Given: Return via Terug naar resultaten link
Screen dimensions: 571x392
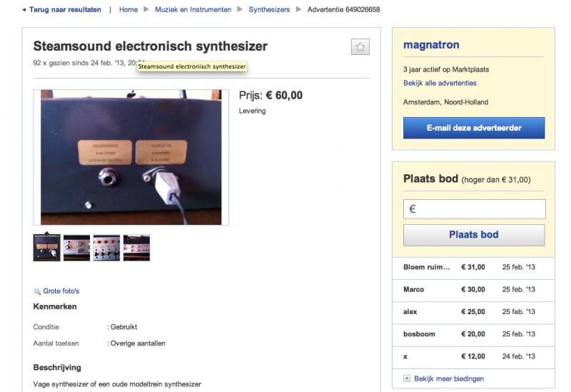Looking at the screenshot, I should (65, 10).
